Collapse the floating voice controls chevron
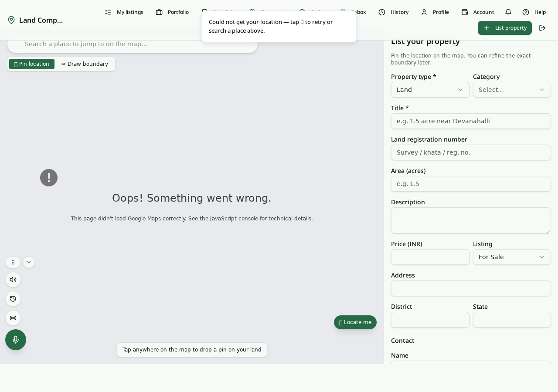 click(x=29, y=262)
